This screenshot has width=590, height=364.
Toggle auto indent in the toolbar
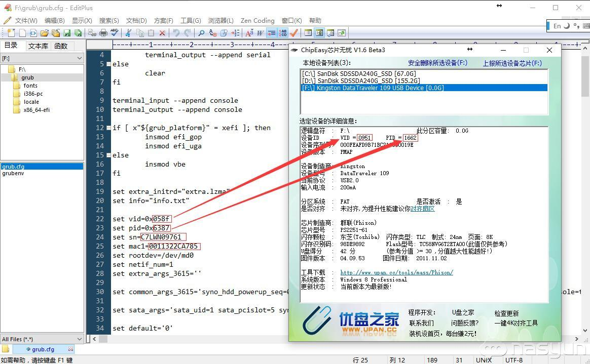(271, 33)
